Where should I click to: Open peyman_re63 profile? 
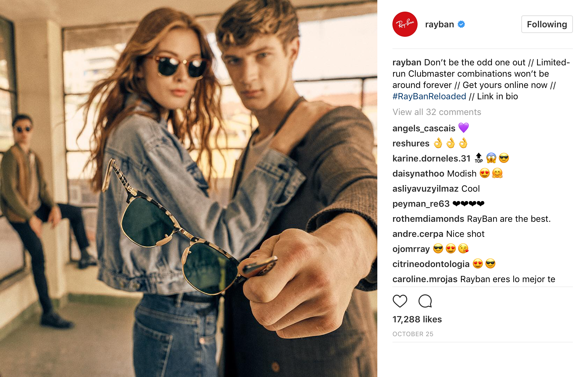(x=421, y=204)
